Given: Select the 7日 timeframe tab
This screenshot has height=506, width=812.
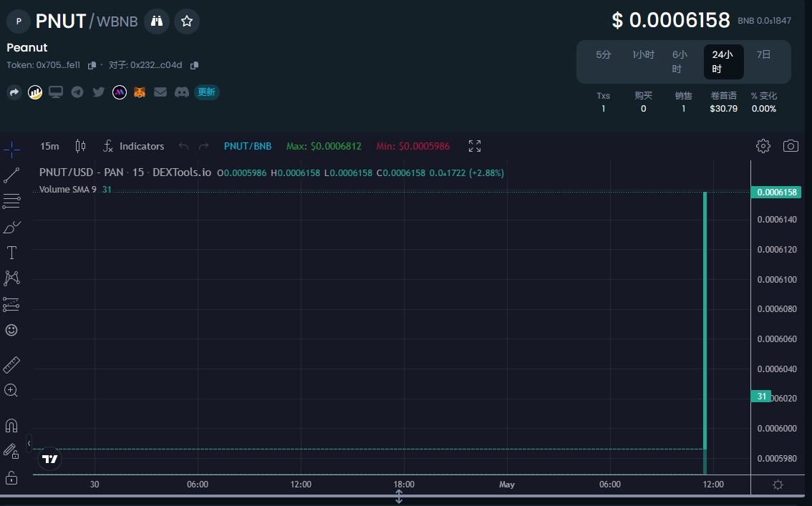Looking at the screenshot, I should pos(763,55).
